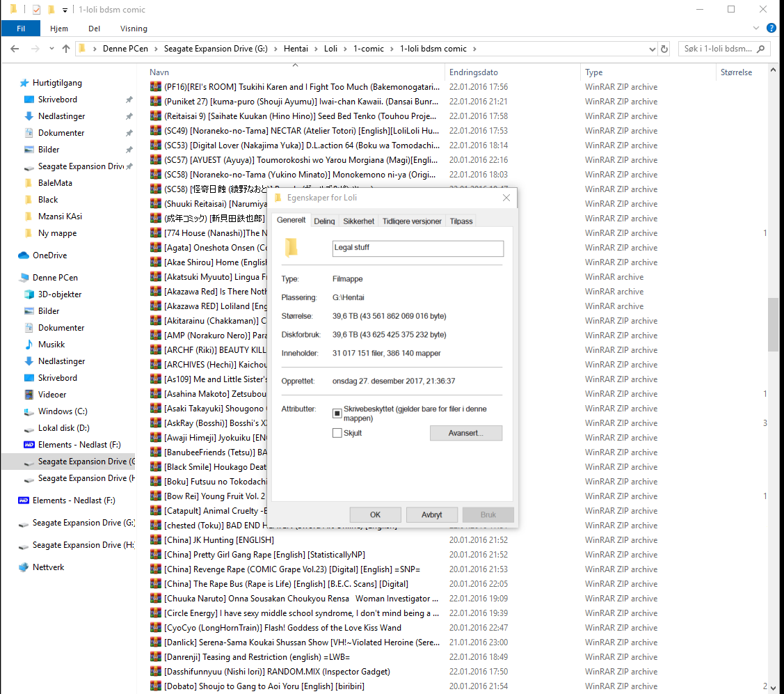This screenshot has height=694, width=784.
Task: Enable the Skjult attribute checkbox
Action: point(337,433)
